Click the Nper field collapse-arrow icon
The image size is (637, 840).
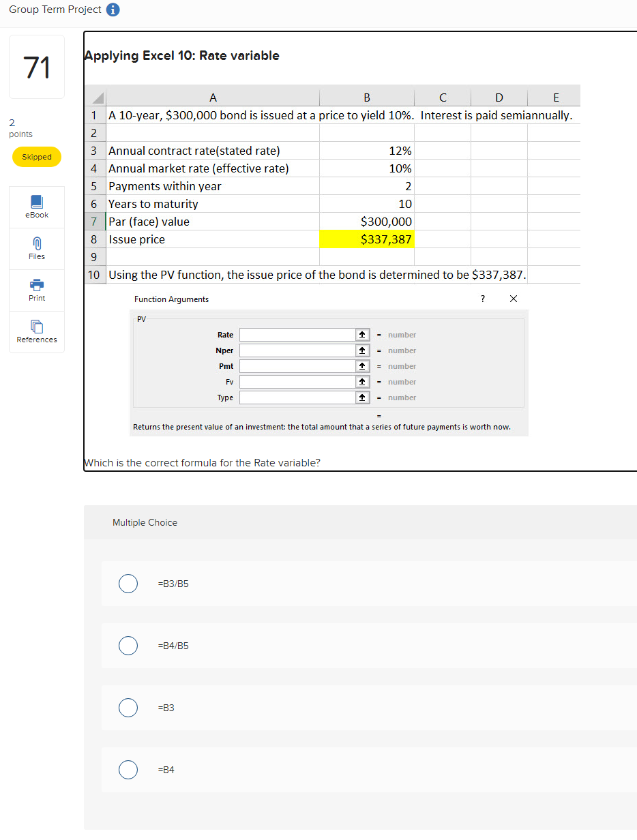pos(363,350)
